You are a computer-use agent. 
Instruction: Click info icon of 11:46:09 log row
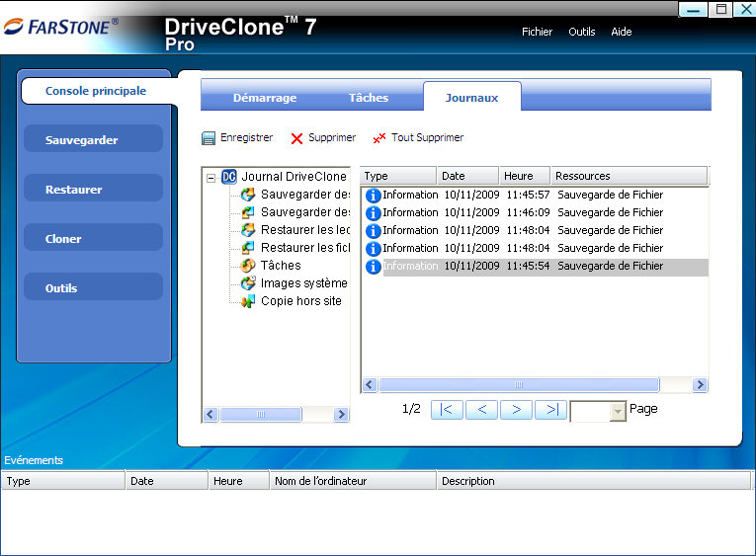(x=374, y=213)
